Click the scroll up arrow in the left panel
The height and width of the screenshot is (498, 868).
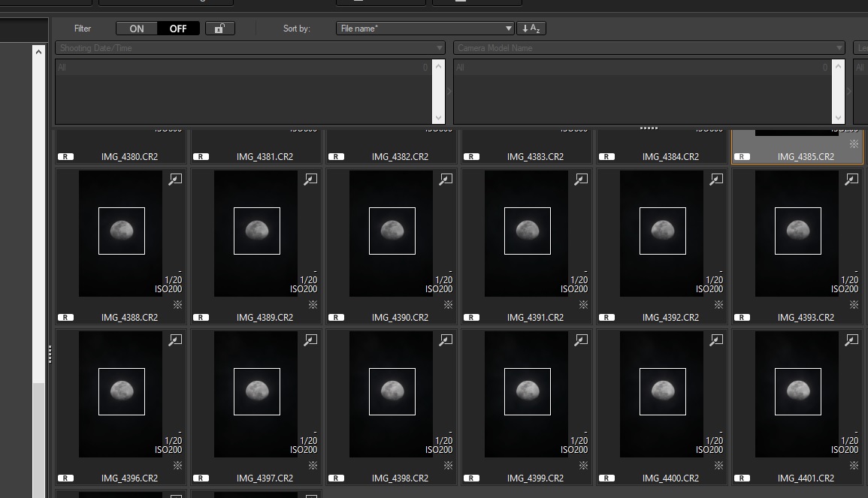click(38, 53)
